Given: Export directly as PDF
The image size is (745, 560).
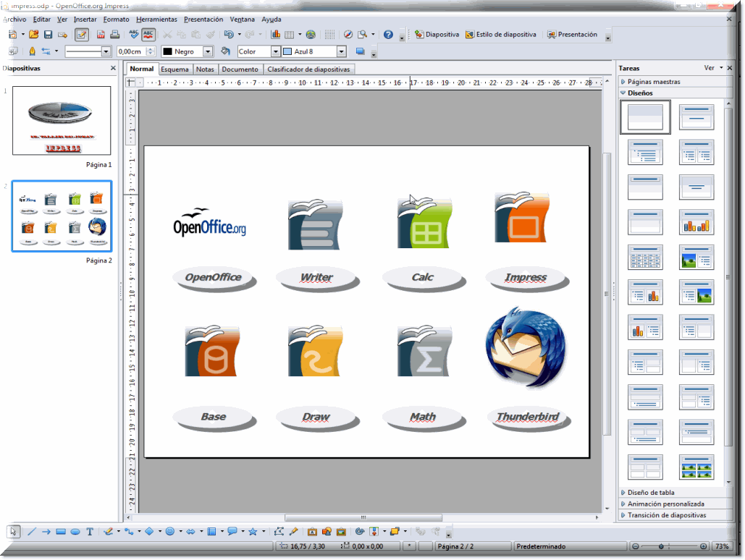Looking at the screenshot, I should coord(101,35).
